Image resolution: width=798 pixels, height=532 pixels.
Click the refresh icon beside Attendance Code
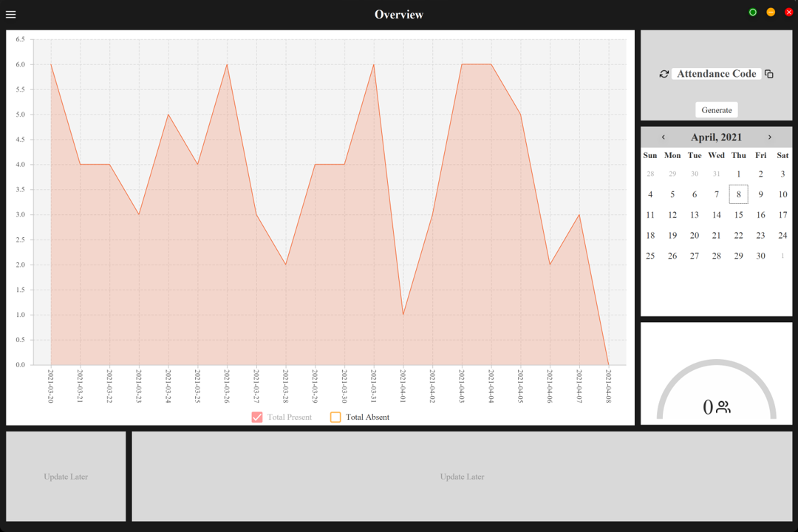(x=664, y=74)
